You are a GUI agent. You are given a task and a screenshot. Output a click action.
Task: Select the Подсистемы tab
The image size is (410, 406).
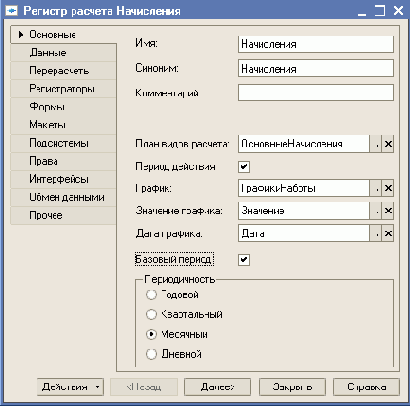63,143
